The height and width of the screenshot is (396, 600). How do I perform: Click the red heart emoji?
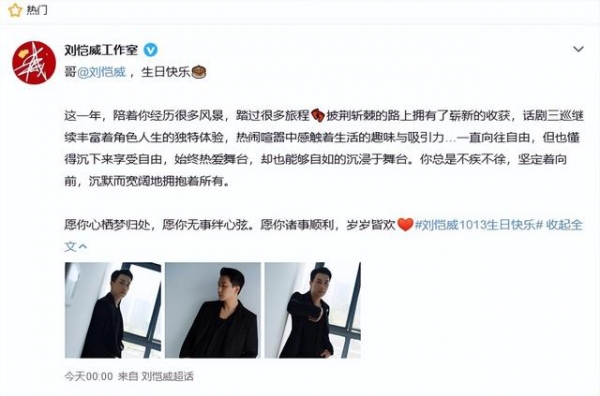click(405, 224)
